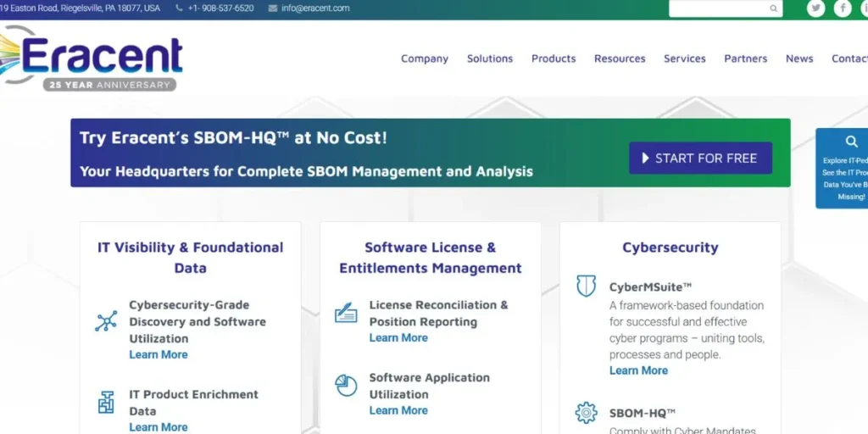Click the info@eracent.com email link
This screenshot has height=434, width=868.
point(315,8)
